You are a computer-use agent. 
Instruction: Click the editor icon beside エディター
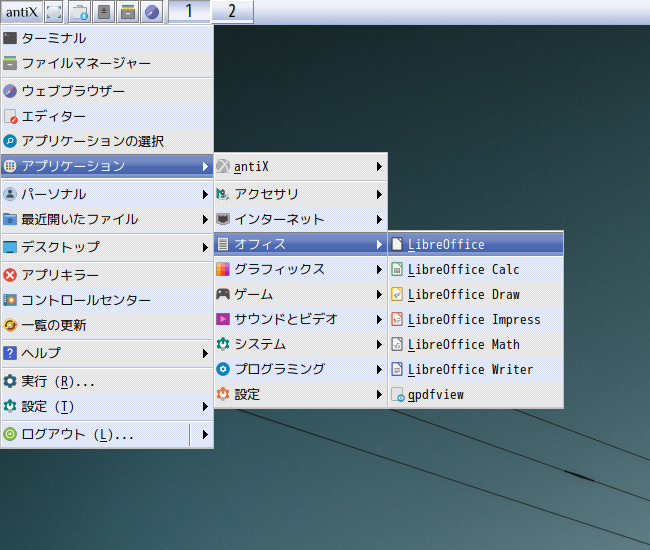[x=10, y=116]
